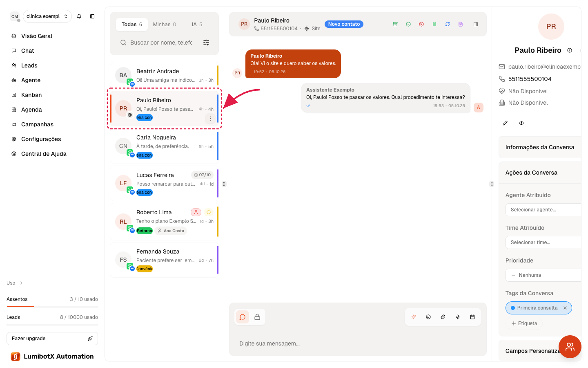View contact with eye icon
This screenshot has height=368, width=588.
click(x=521, y=123)
